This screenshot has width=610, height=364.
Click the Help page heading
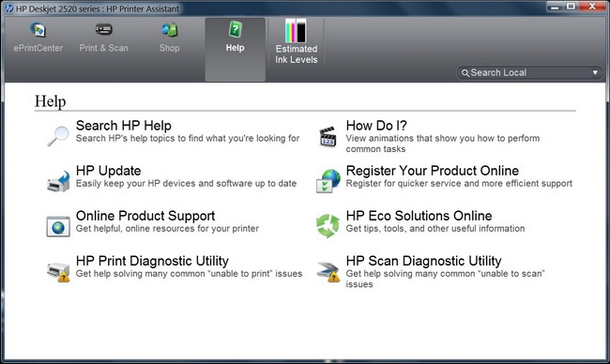pyautogui.click(x=50, y=101)
